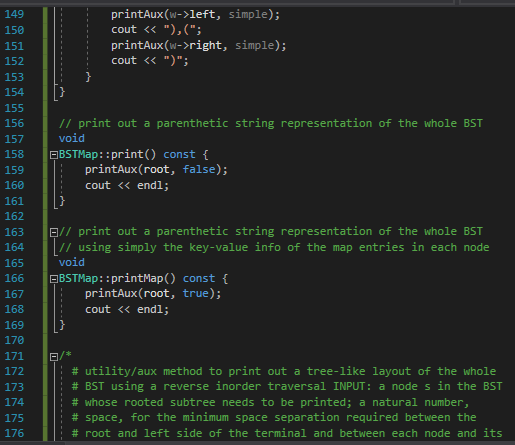Click 'BSTMap' class name on line 158
Screen dimensions: 515x445
point(78,154)
